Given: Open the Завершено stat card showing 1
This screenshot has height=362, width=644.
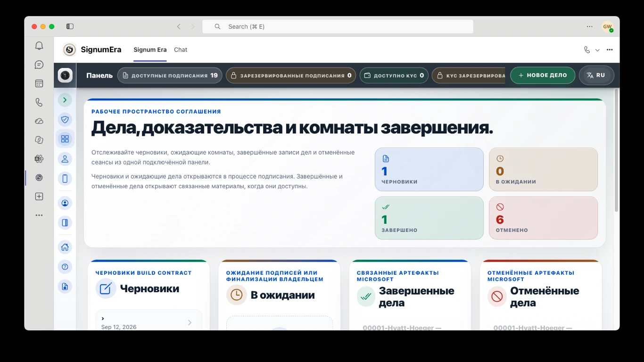Looking at the screenshot, I should (429, 218).
